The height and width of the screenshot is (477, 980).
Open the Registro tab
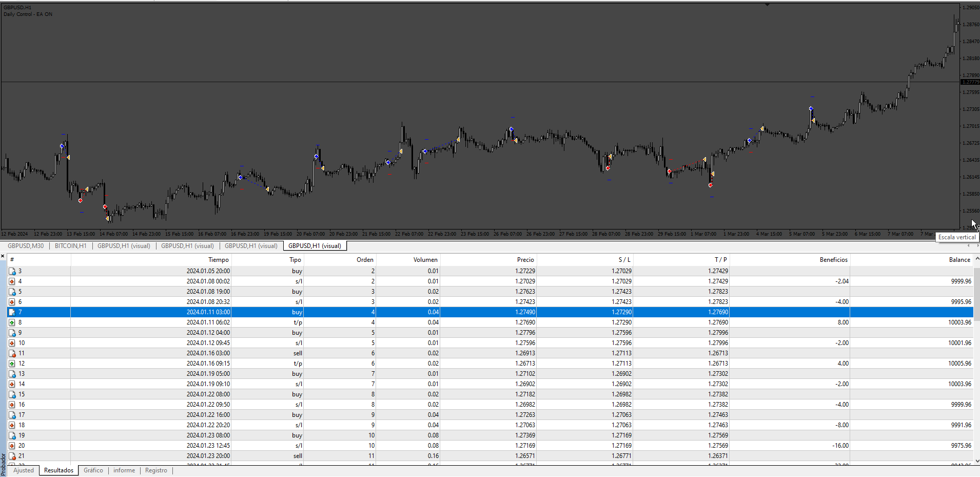pos(156,470)
